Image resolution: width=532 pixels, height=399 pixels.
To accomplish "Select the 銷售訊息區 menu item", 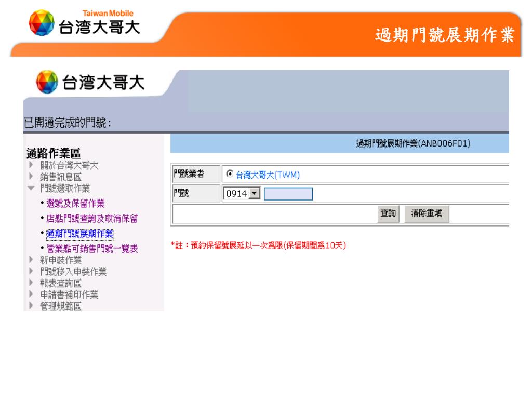I will point(61,177).
